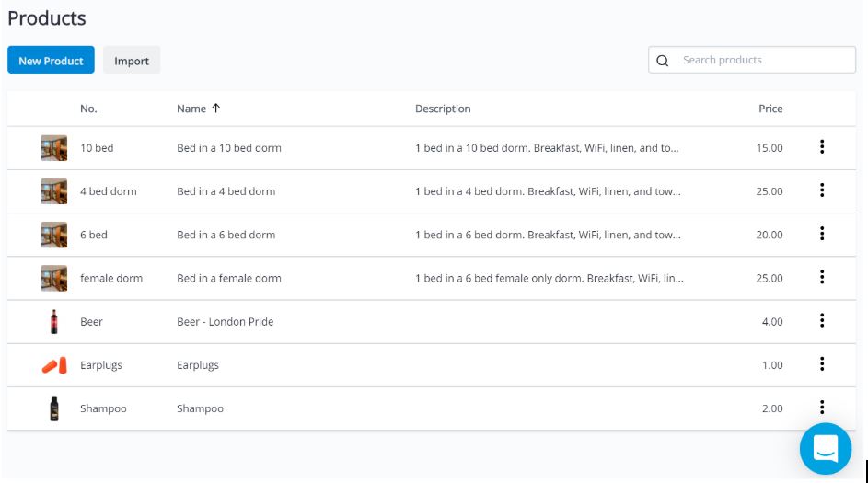
Task: Click the Import button
Action: [x=132, y=60]
